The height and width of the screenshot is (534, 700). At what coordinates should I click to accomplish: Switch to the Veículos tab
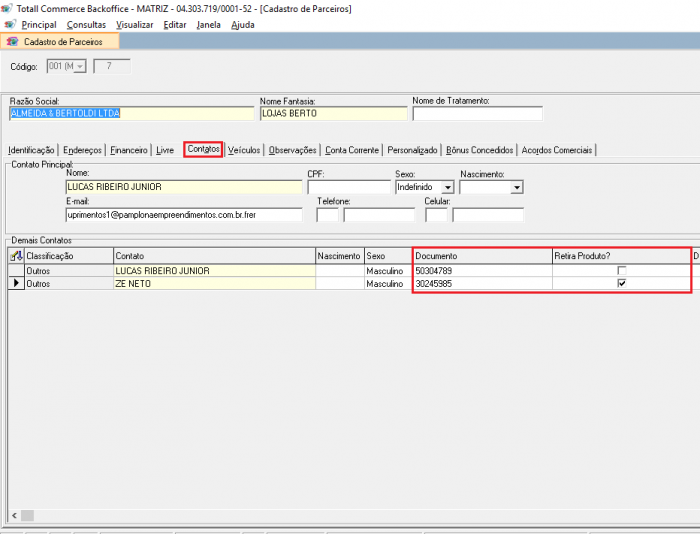(x=244, y=150)
